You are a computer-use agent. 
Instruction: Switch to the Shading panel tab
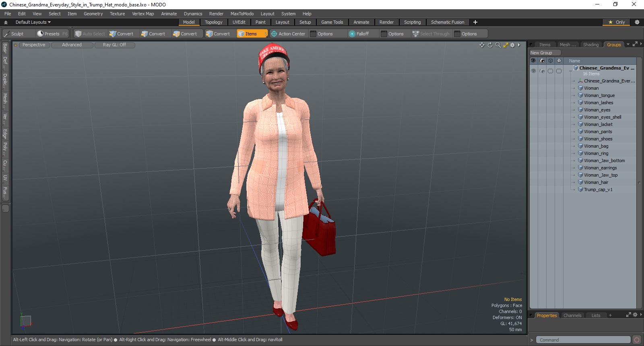[590, 45]
